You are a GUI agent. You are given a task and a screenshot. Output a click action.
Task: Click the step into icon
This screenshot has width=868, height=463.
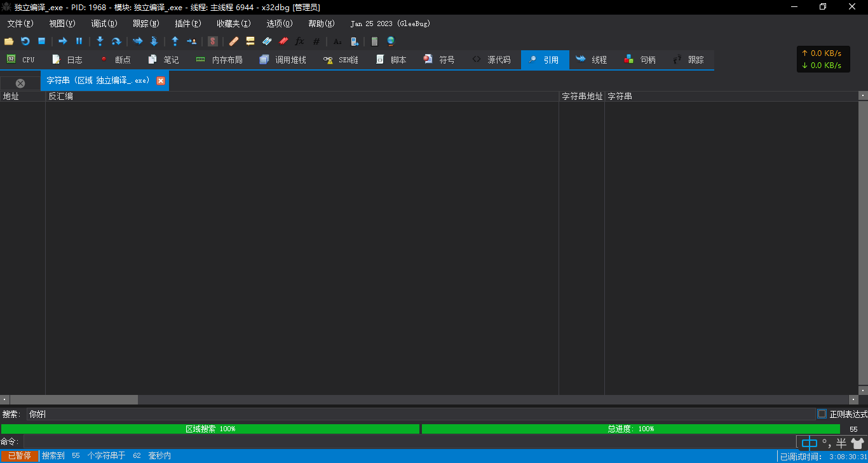[x=100, y=41]
